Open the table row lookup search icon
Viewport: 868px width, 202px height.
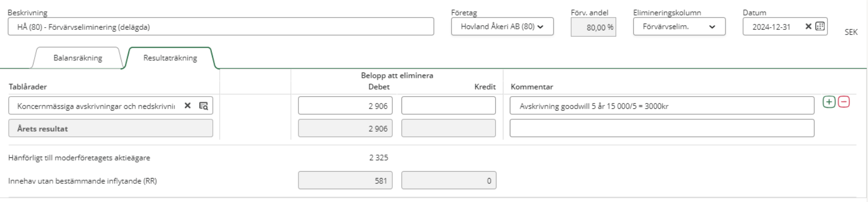[x=203, y=106]
